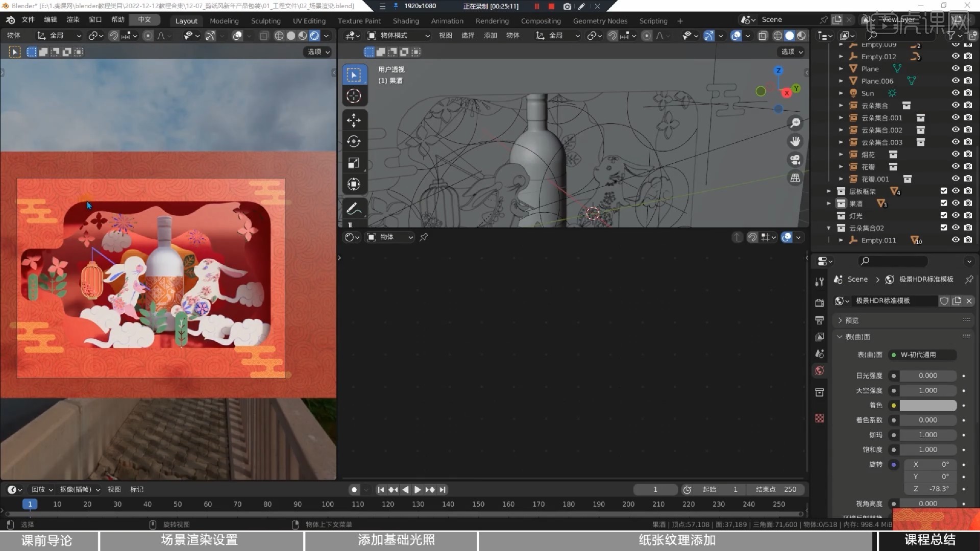This screenshot has width=980, height=551.
Task: Uncheck the 果酒 collection checkbox
Action: 944,203
